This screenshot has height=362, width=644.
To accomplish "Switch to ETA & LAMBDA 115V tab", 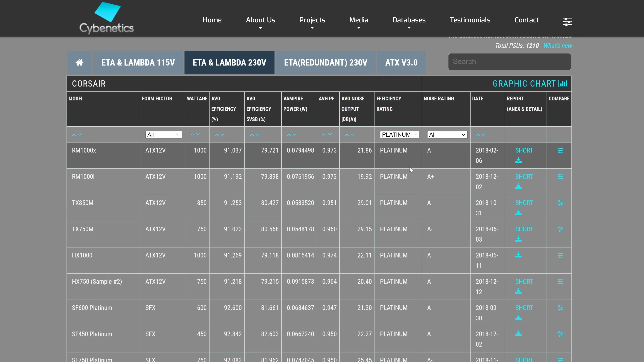I will coord(138,63).
